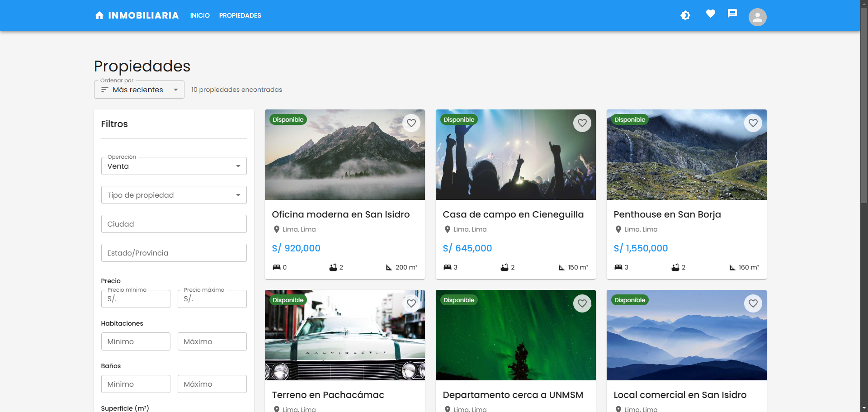Click bathroom icon on Oficina moderna card
Screen dimensions: 868x412
(333, 267)
